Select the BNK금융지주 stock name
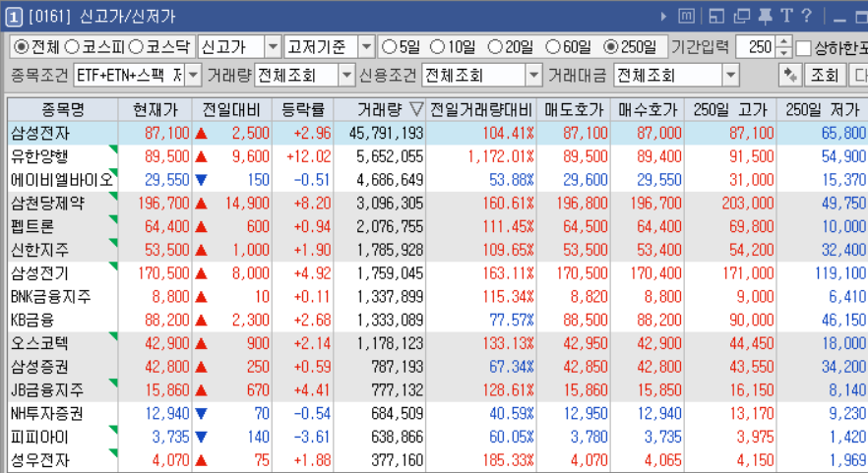This screenshot has width=868, height=473. click(51, 297)
